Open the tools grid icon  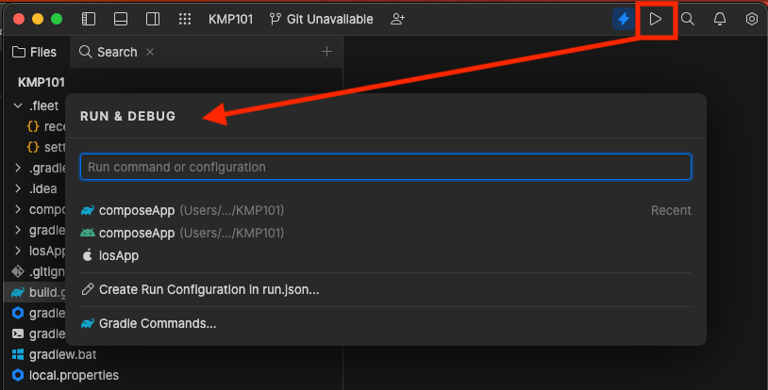pyautogui.click(x=185, y=19)
